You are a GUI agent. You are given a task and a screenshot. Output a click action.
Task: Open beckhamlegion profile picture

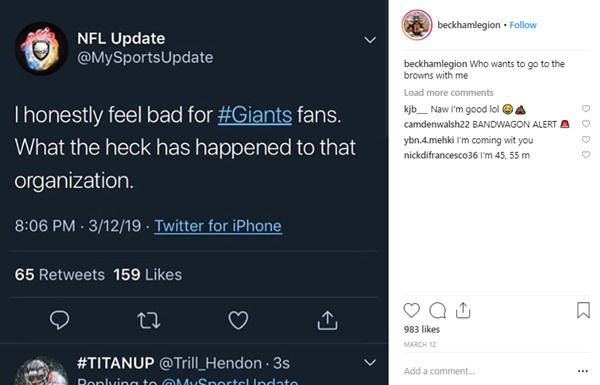(417, 25)
